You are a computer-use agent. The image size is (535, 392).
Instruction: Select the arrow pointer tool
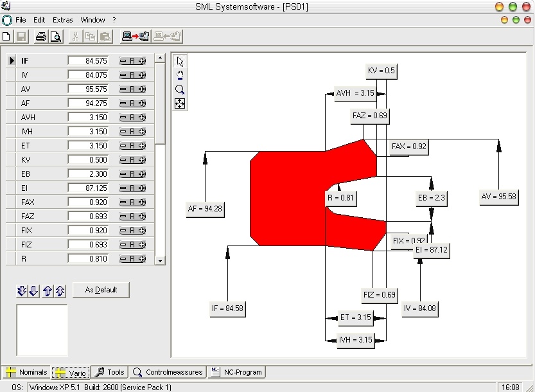180,62
